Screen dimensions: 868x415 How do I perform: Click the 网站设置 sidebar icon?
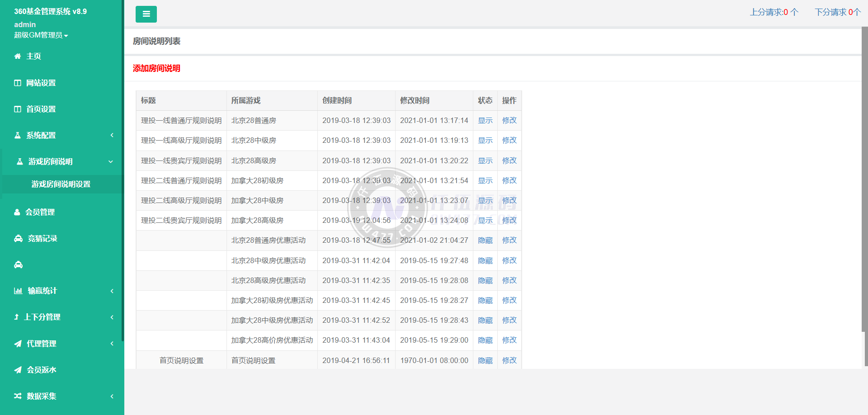tap(18, 83)
